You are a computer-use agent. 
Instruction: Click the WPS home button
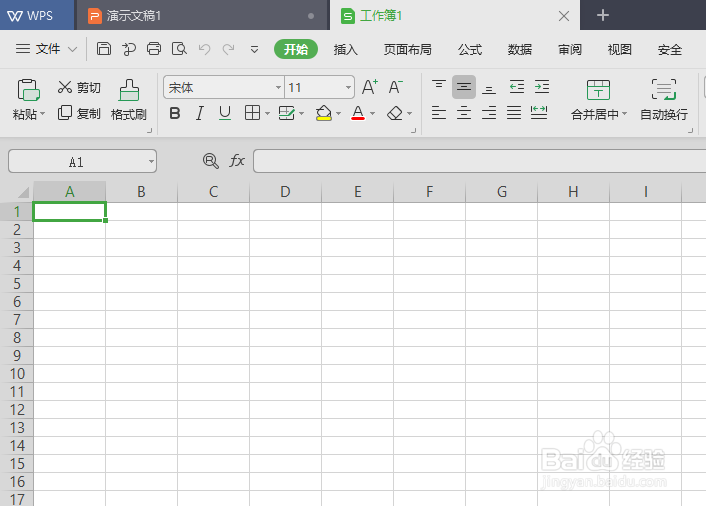click(x=37, y=15)
